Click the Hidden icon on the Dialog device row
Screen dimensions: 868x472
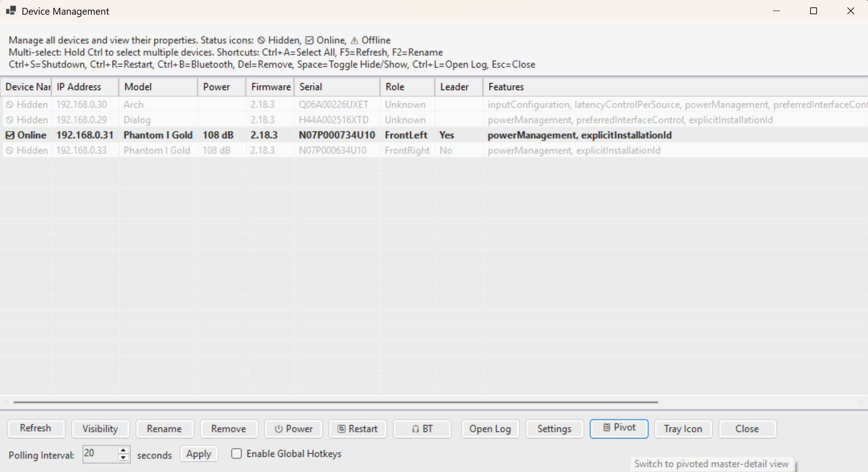click(x=10, y=119)
